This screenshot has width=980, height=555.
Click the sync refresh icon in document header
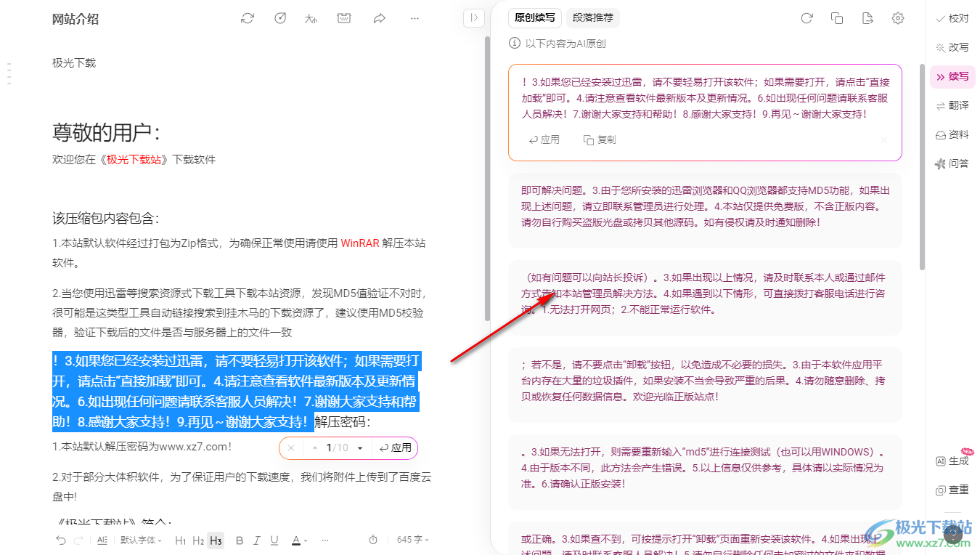point(248,18)
